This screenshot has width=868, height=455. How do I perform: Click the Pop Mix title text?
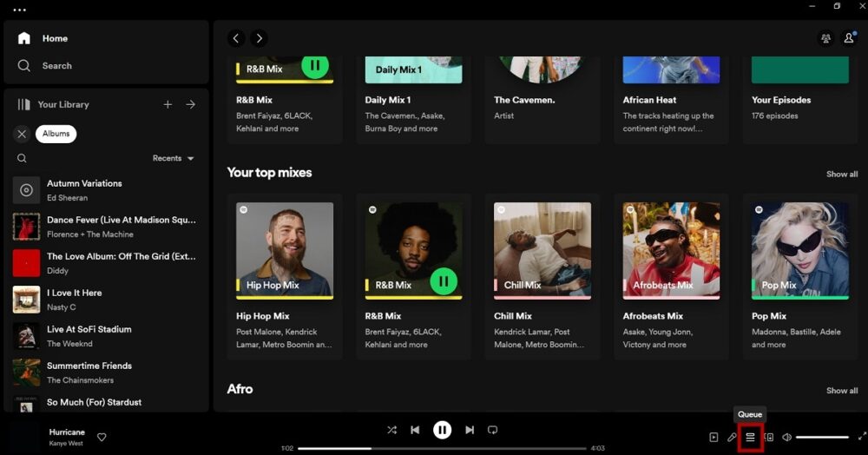point(769,316)
